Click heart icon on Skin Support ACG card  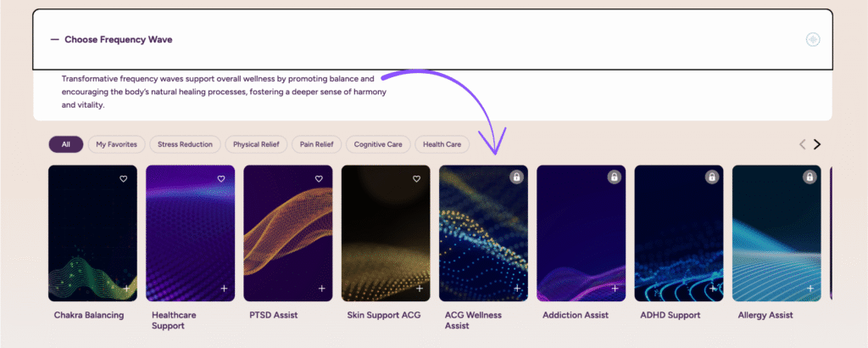416,179
